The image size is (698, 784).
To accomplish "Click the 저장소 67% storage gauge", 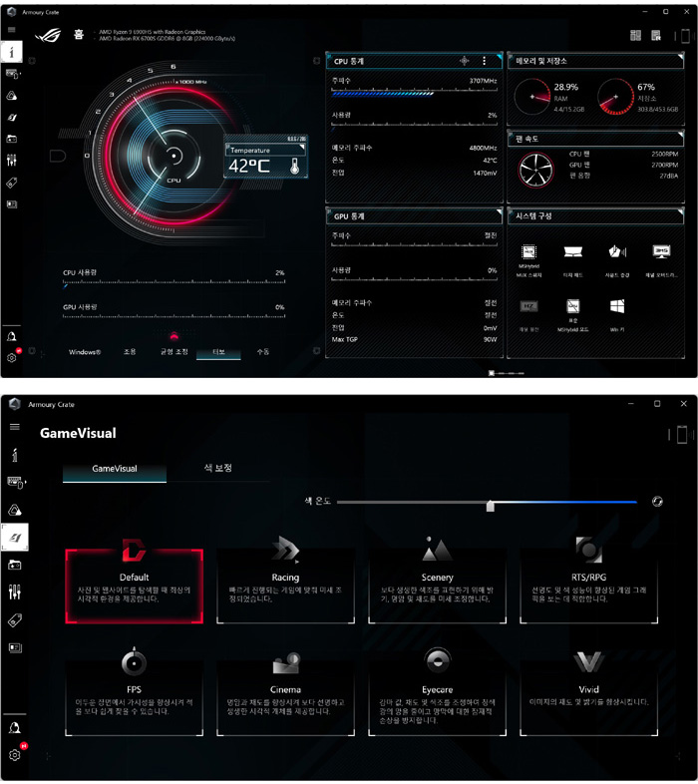I will coord(616,97).
